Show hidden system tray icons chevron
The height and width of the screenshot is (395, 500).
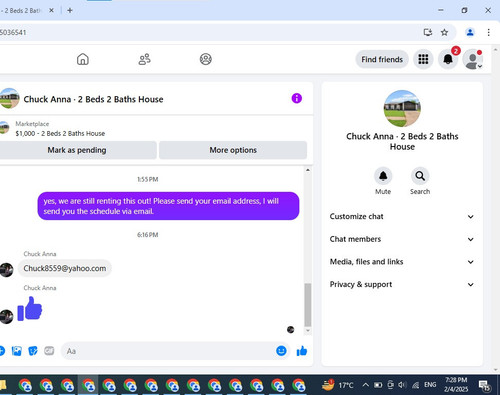(365, 385)
